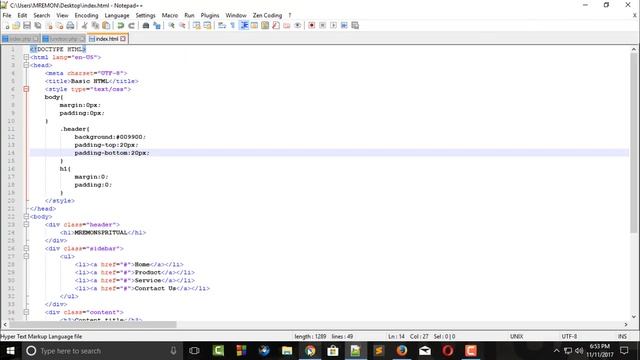Toggle file monitoring (eye icon)
640x360 pixels.
(x=298, y=26)
